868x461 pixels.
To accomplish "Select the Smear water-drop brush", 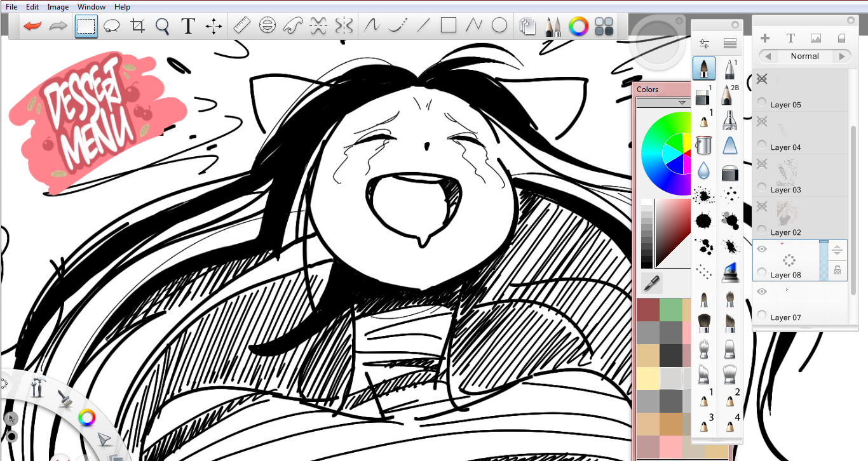I will [703, 170].
